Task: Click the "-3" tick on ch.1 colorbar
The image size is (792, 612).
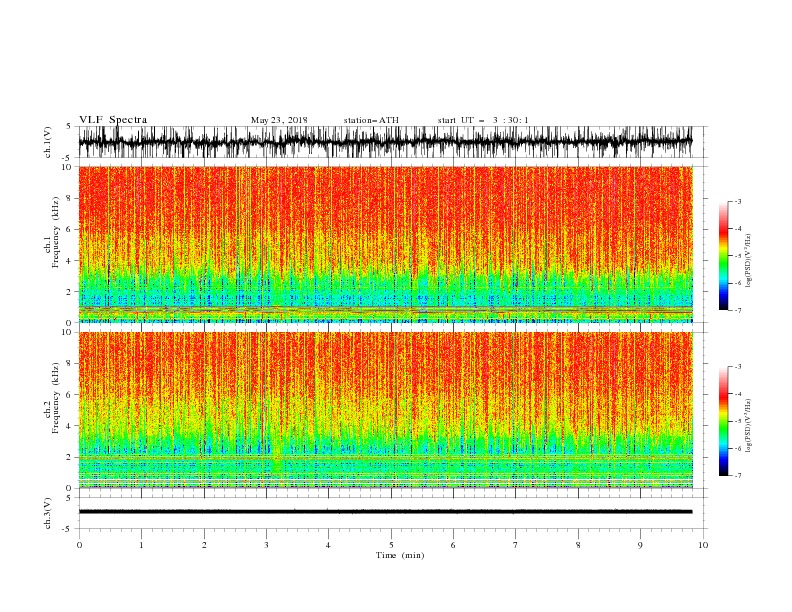Action: (x=738, y=201)
